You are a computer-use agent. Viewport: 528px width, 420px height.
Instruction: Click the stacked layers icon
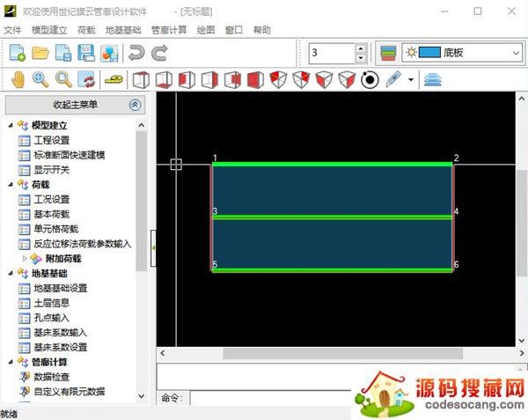[x=433, y=80]
